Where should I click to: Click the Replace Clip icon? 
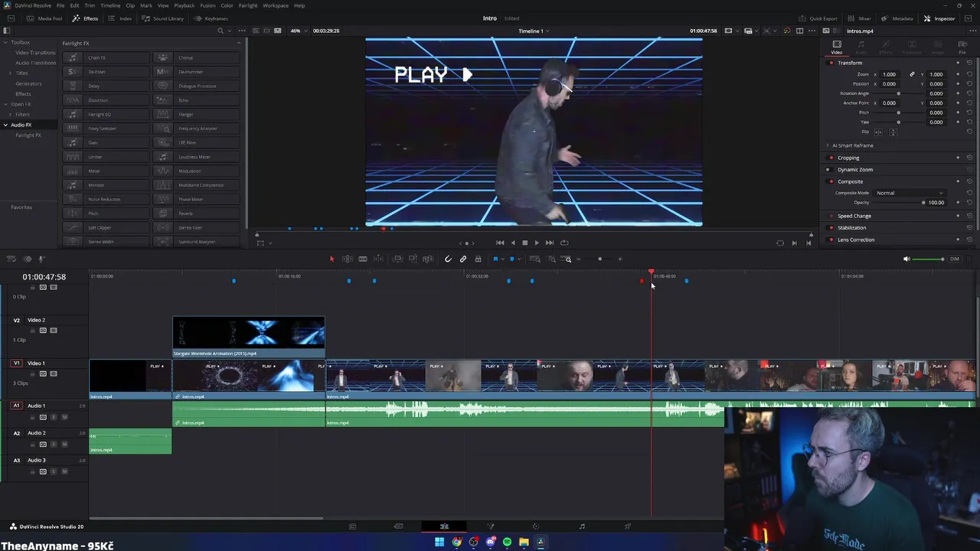[x=428, y=259]
